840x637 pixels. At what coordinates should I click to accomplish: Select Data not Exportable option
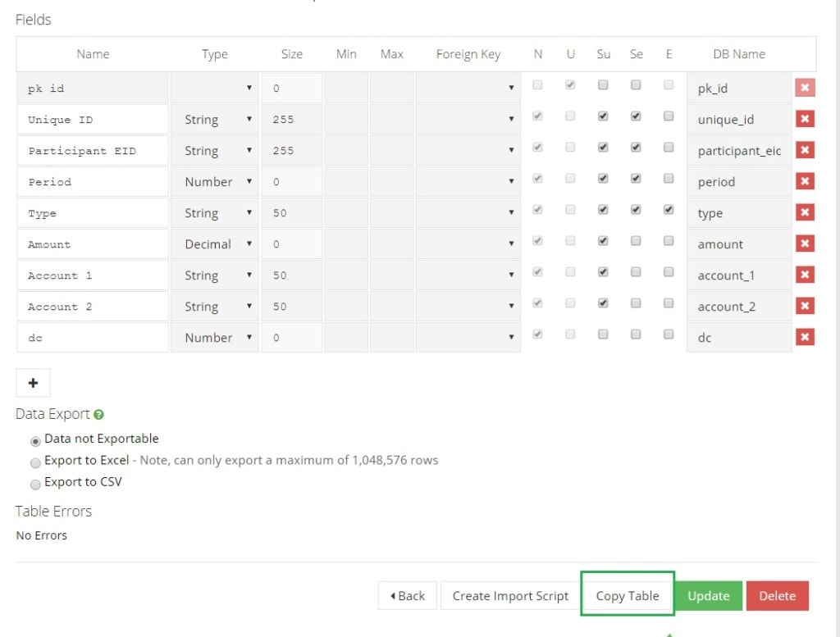pos(35,441)
